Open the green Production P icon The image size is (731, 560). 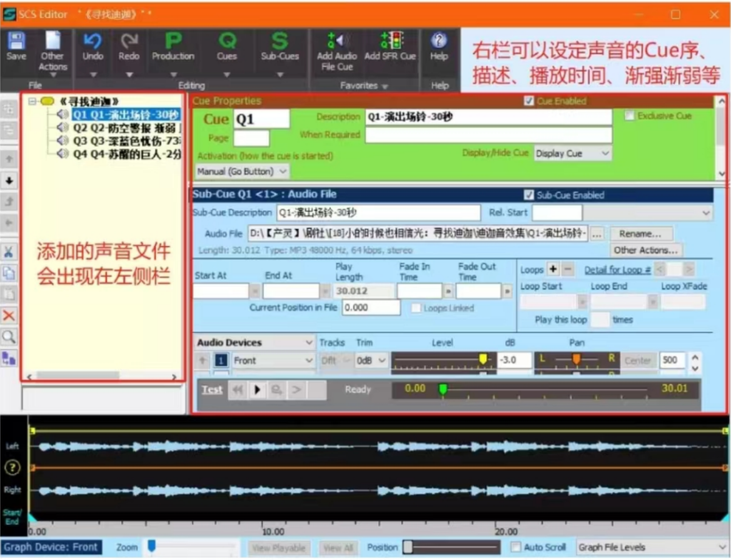tap(173, 41)
